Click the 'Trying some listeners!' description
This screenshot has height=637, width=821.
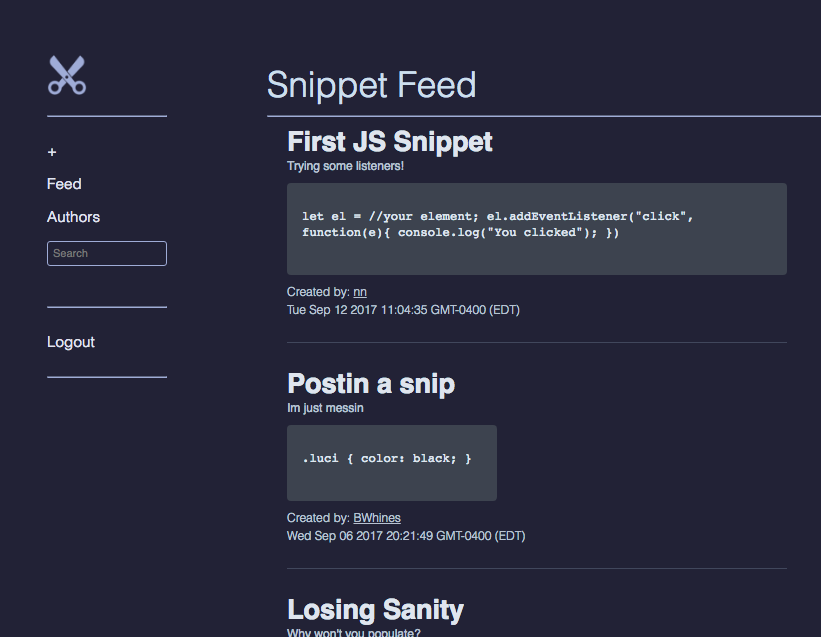click(346, 166)
